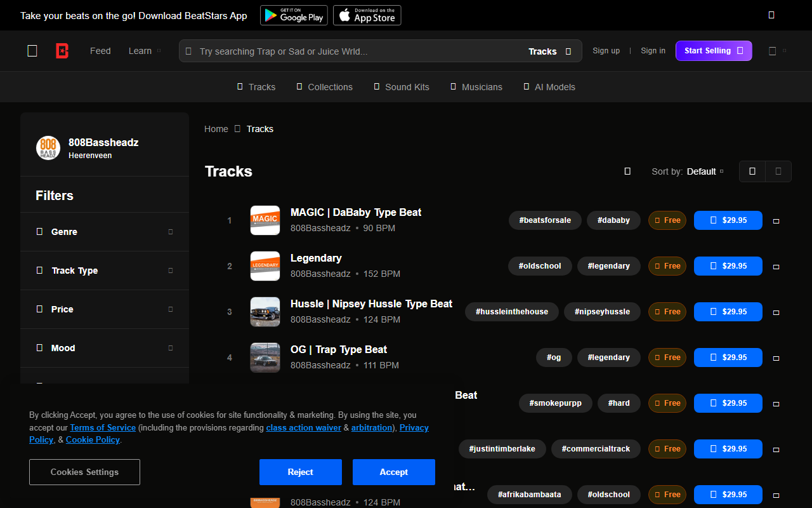This screenshot has height=508, width=812.
Task: Click #beatsforsale tag
Action: [545, 220]
